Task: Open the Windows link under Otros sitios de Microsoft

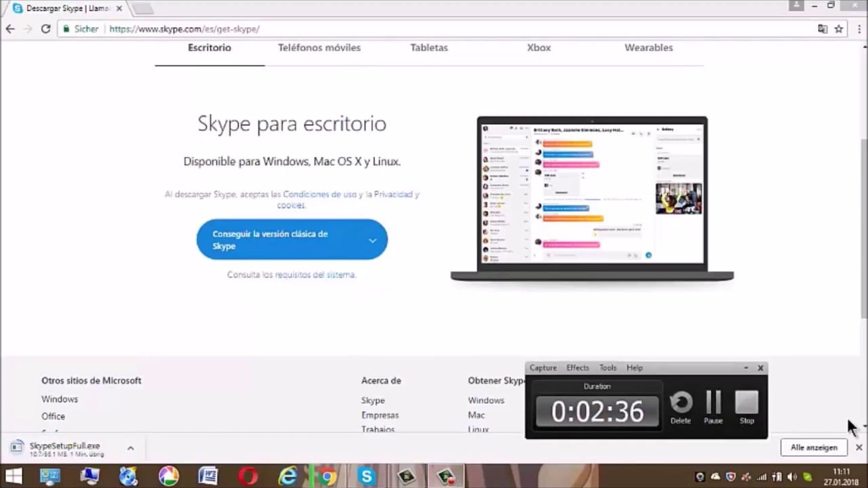Action: point(60,399)
